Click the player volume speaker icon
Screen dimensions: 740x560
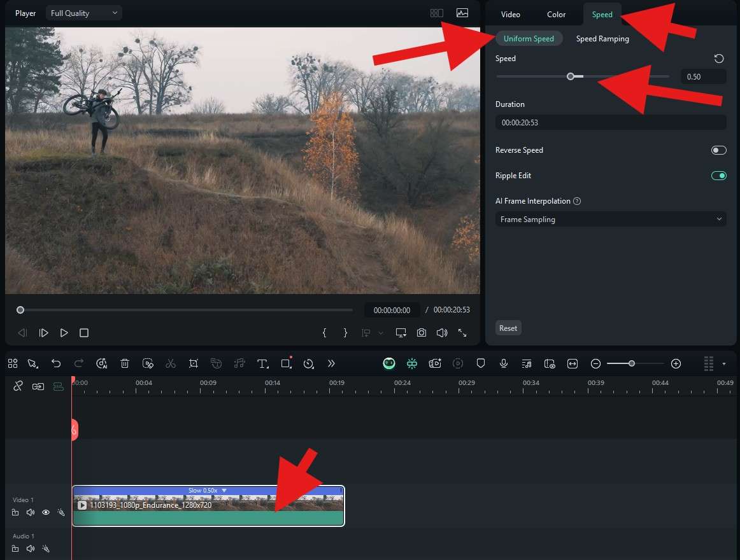coord(442,333)
